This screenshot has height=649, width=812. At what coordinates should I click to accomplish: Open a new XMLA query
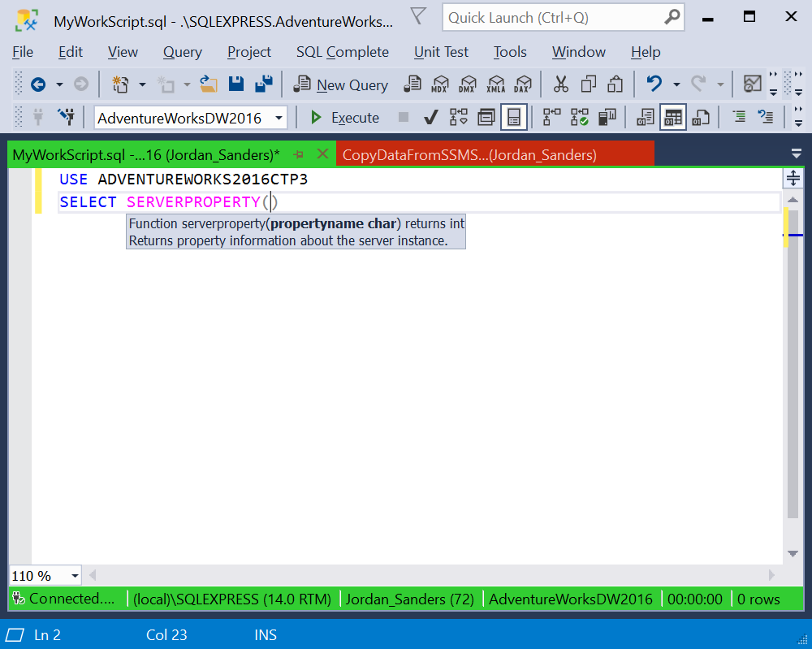coord(495,84)
